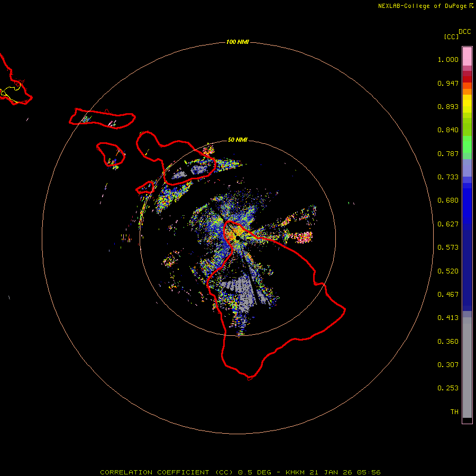This screenshot has width=476, height=476.
Task: Click the 0.733 color scale value
Action: pyautogui.click(x=448, y=177)
